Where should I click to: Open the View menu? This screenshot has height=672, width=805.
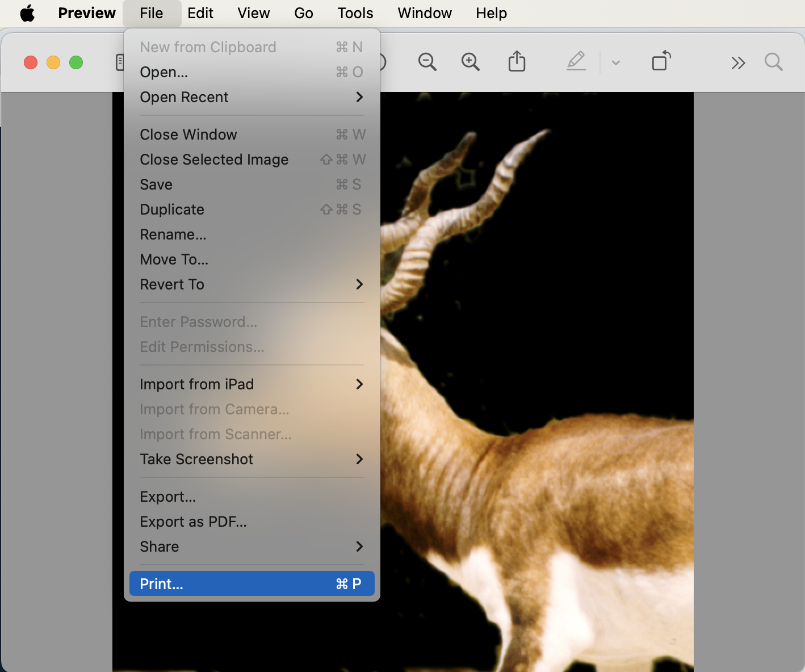[x=253, y=12]
